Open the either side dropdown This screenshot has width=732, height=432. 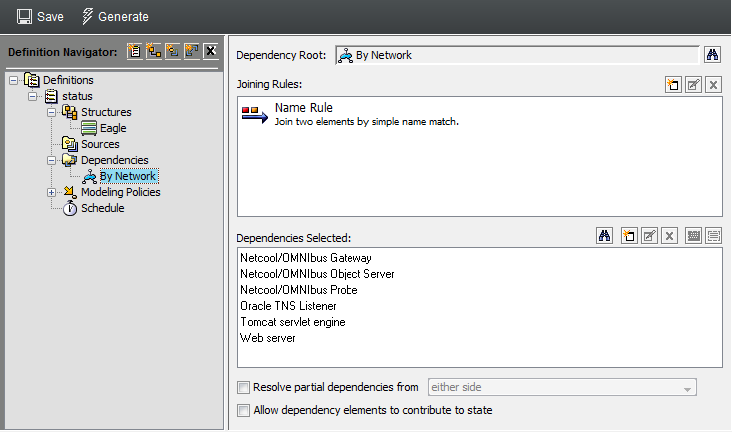[562, 387]
